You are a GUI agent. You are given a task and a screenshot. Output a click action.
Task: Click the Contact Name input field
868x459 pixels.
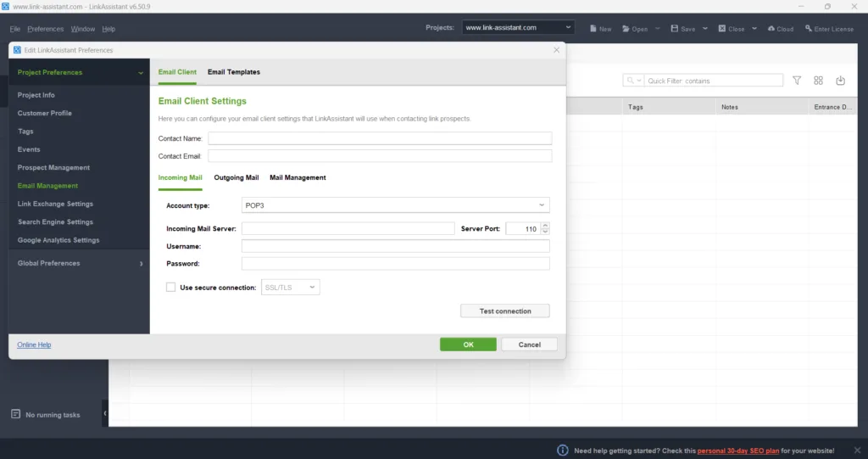[380, 138]
